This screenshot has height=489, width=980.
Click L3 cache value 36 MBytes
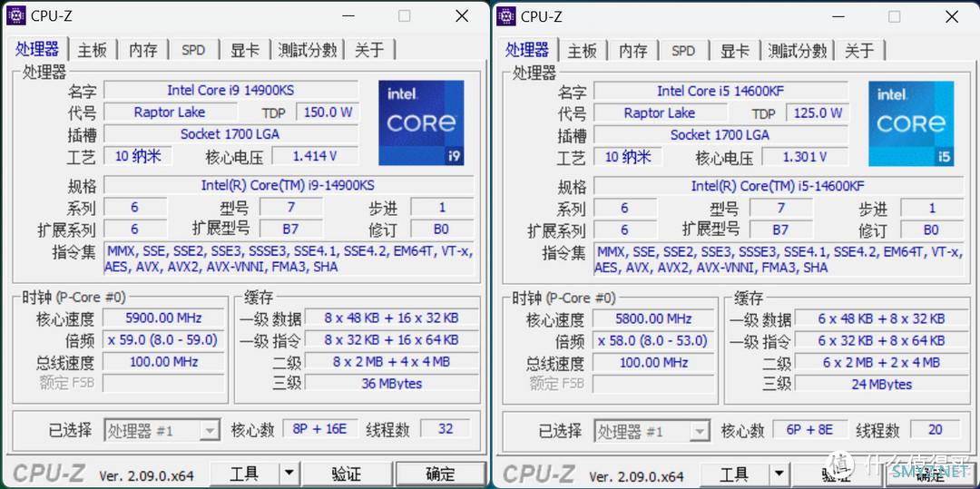pyautogui.click(x=391, y=384)
